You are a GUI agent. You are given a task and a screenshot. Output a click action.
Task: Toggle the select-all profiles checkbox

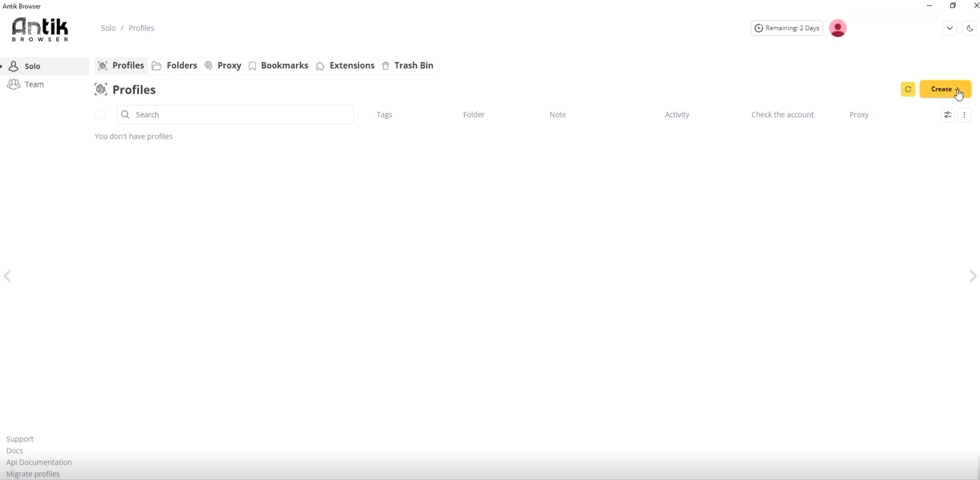(101, 115)
